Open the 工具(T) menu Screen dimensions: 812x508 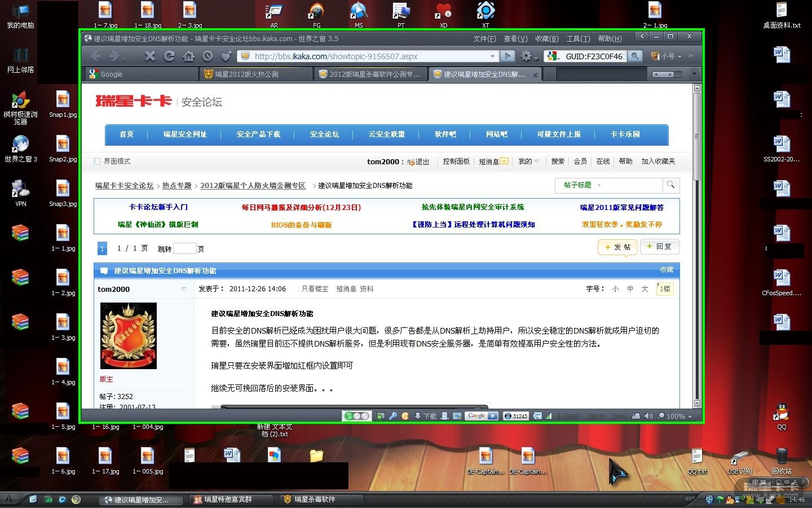(578, 39)
